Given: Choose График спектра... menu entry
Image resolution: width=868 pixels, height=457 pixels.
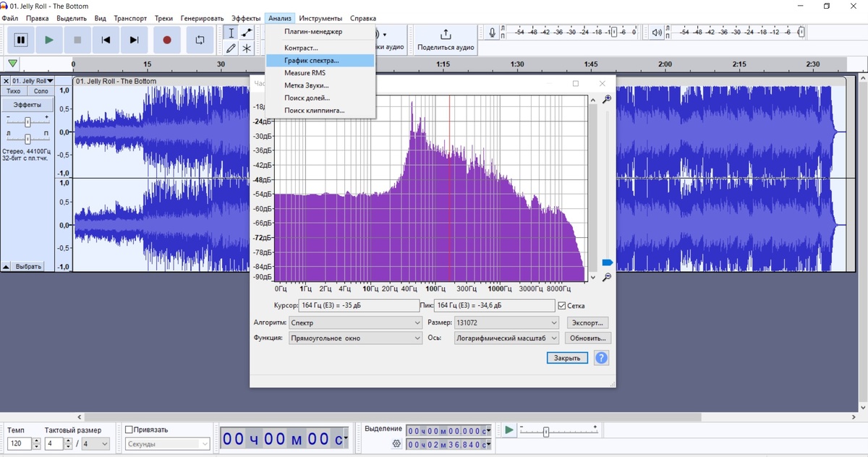Looking at the screenshot, I should tap(320, 61).
